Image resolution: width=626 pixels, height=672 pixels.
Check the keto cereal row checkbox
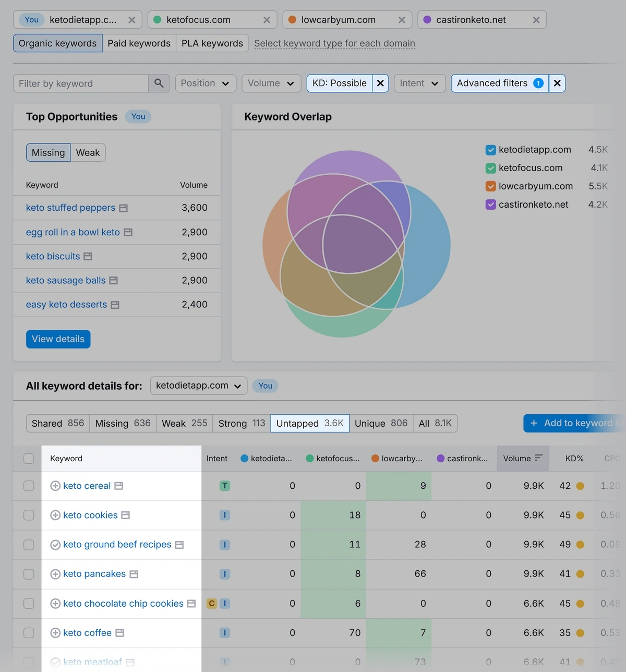[x=29, y=486]
